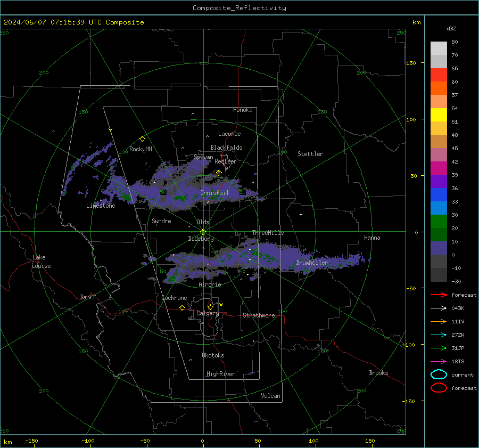The image size is (479, 448).
Task: Select the slate purple 0–10 dBZ color swatch
Action: click(x=439, y=248)
